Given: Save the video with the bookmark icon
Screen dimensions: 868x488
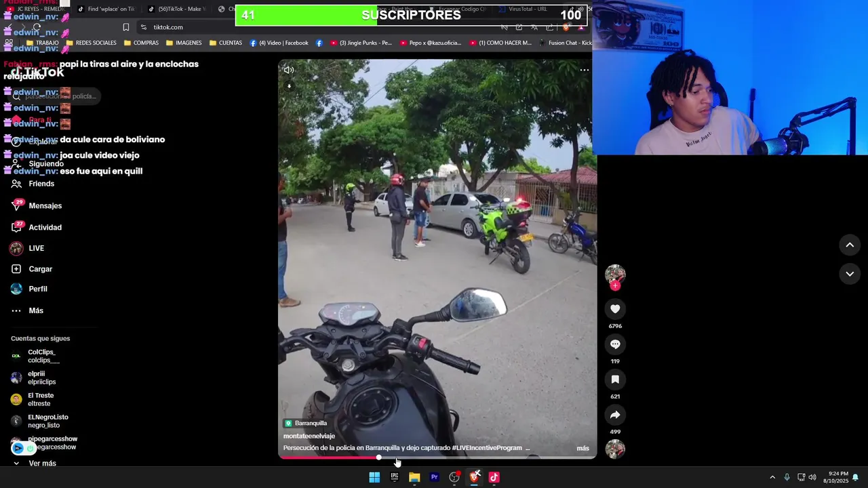Looking at the screenshot, I should pyautogui.click(x=615, y=380).
